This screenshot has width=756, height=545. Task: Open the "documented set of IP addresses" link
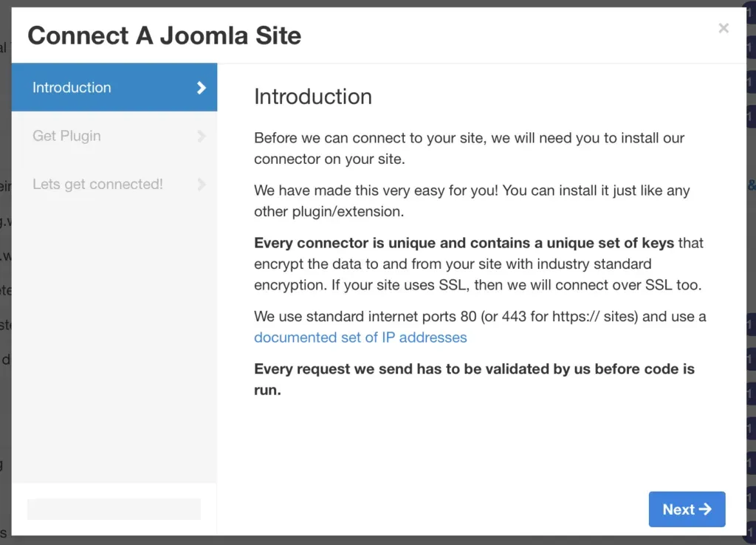[360, 337]
